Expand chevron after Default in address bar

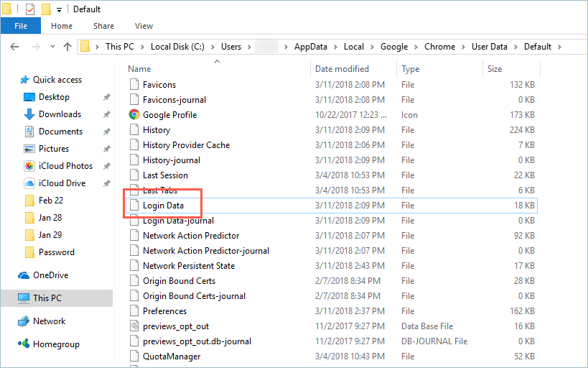pyautogui.click(x=559, y=47)
